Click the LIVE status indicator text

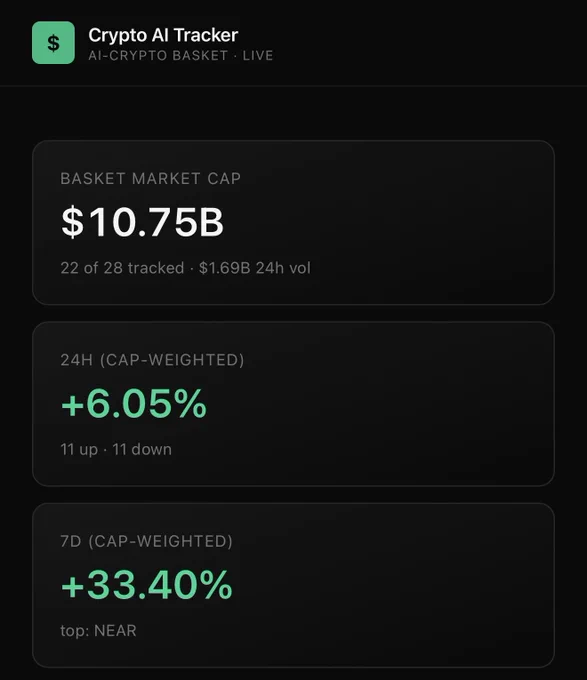point(258,56)
